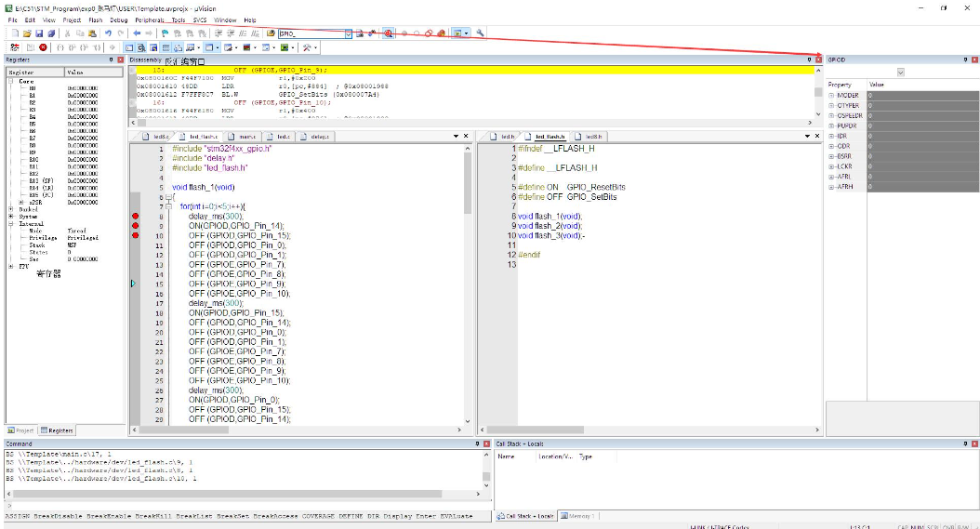Viewport: 980px width, 529px height.
Task: Toggle the Call Stack window
Action: click(179, 47)
